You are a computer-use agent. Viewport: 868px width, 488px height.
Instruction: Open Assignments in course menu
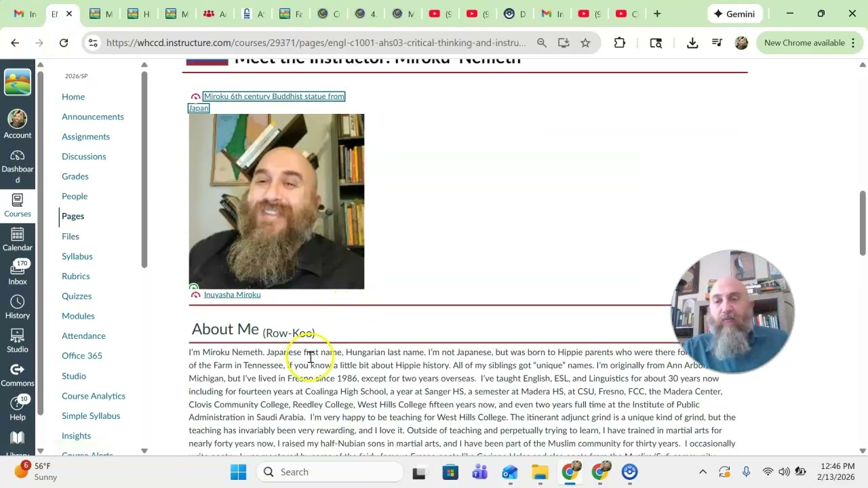click(85, 136)
